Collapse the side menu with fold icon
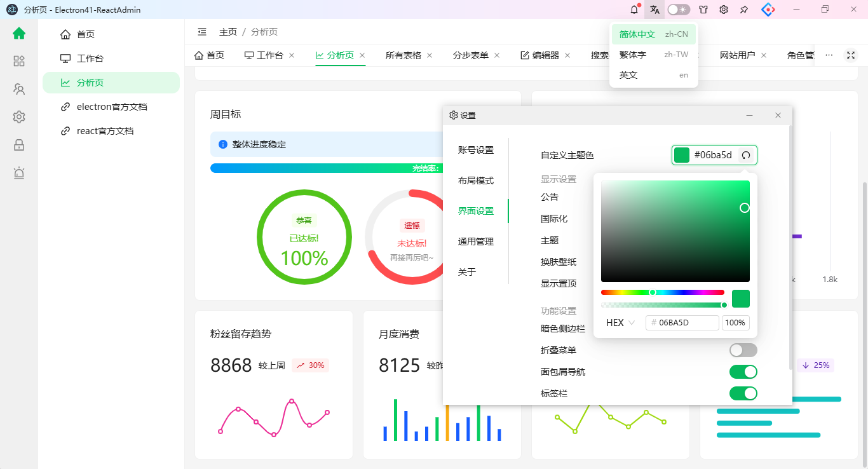The width and height of the screenshot is (868, 469). [x=202, y=32]
